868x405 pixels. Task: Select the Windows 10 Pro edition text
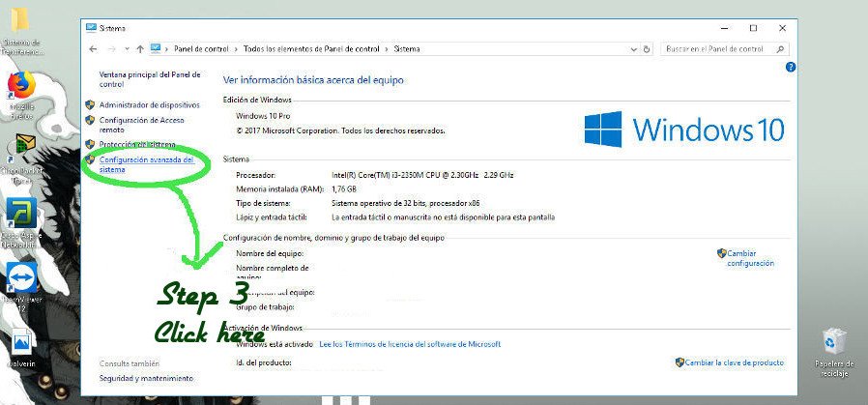click(x=263, y=116)
